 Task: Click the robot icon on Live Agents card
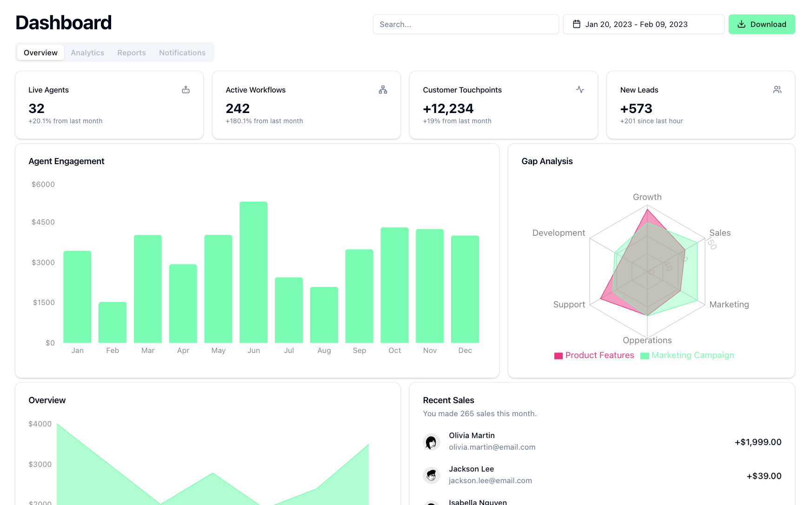[x=186, y=90]
